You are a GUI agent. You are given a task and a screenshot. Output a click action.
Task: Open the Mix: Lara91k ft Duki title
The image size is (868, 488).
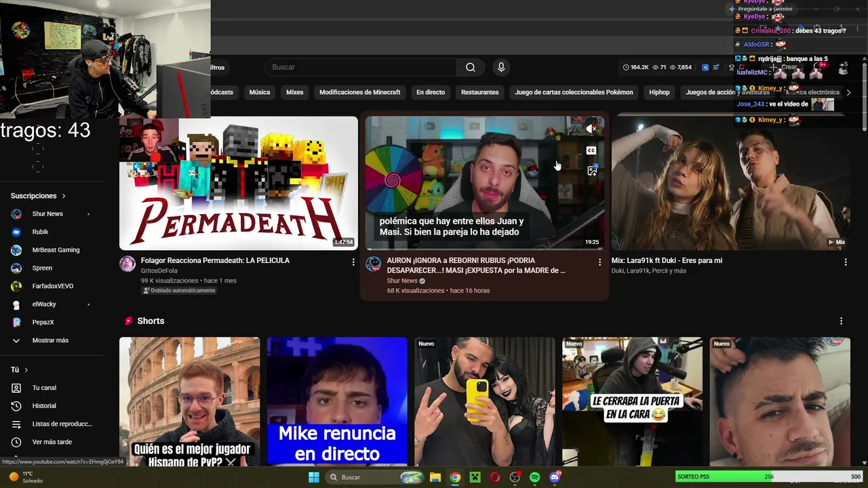pos(667,260)
